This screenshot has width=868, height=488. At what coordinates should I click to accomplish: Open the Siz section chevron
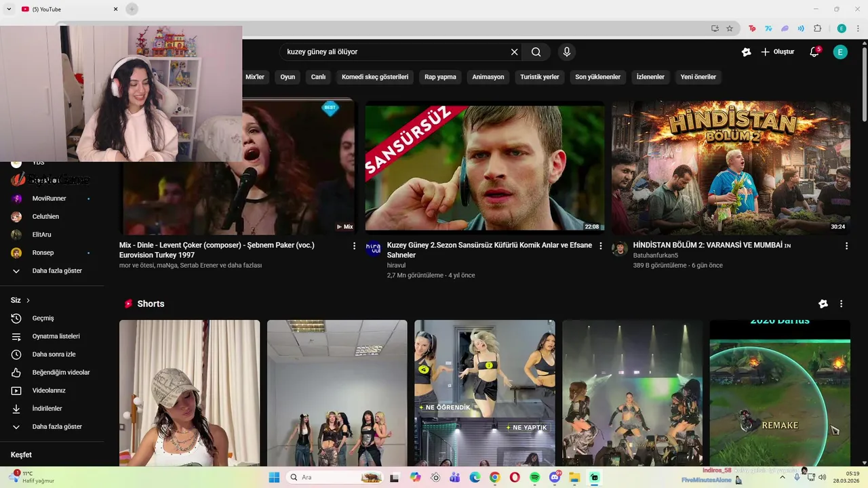(28, 300)
